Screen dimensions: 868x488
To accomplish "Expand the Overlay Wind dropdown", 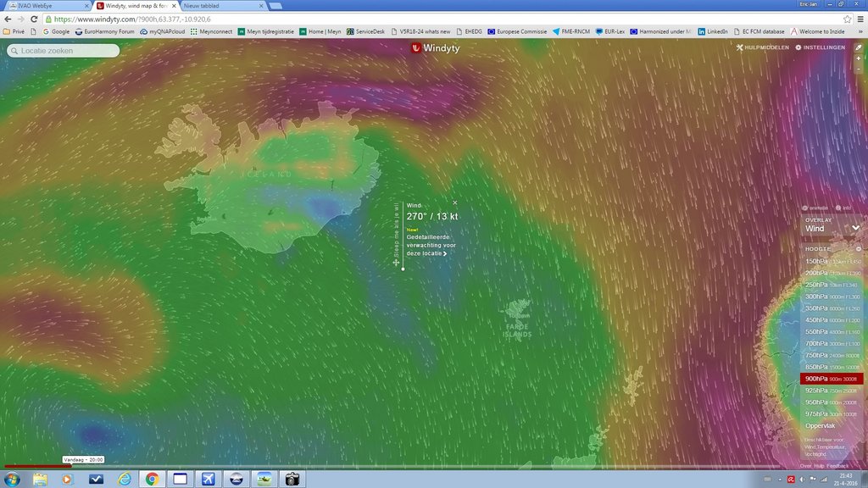I will (855, 228).
